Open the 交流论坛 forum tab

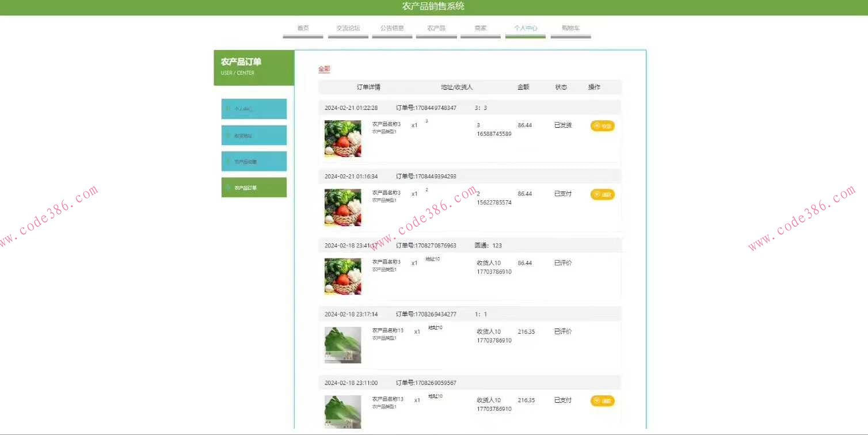point(347,27)
